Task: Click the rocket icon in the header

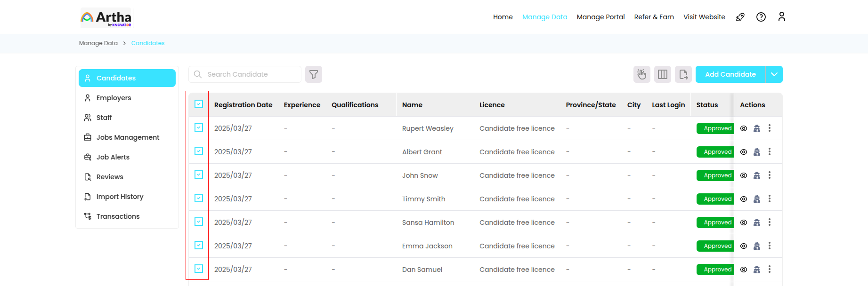Action: 740,17
